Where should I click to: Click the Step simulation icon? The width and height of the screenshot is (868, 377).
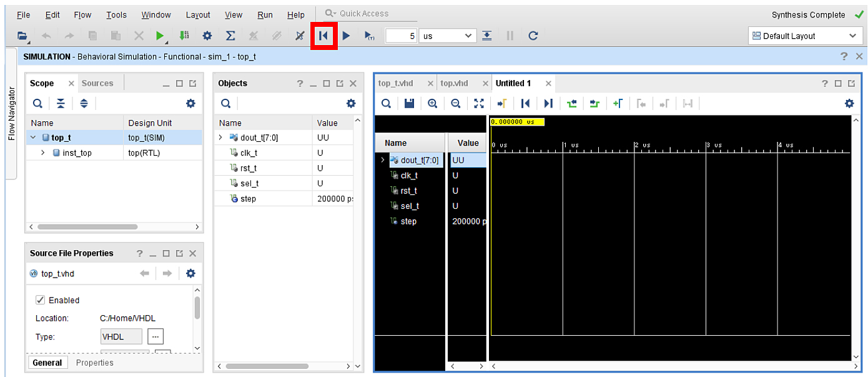[x=486, y=36]
